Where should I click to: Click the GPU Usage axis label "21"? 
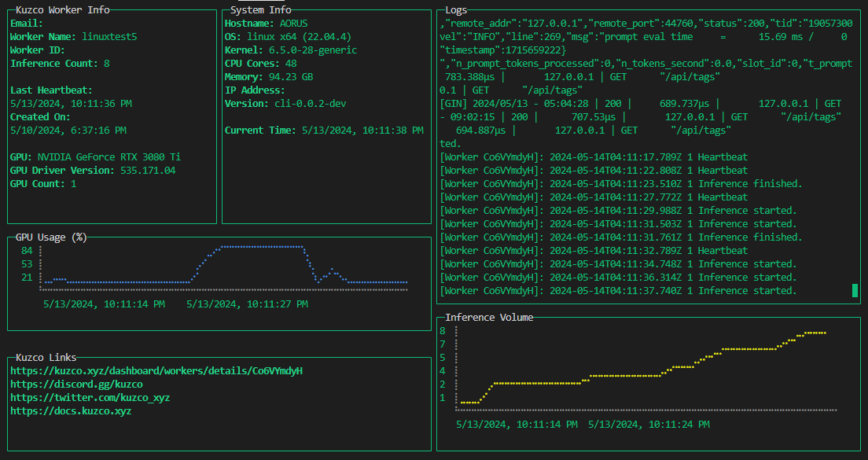(27, 278)
